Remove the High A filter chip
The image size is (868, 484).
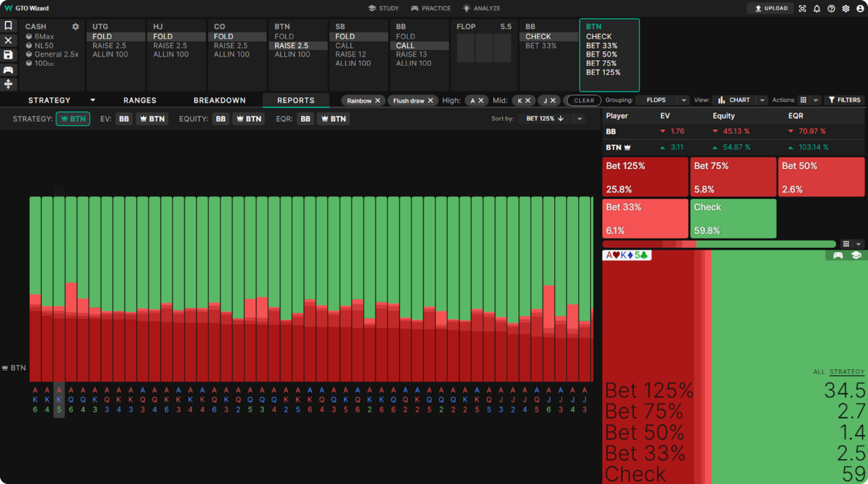[x=481, y=101]
